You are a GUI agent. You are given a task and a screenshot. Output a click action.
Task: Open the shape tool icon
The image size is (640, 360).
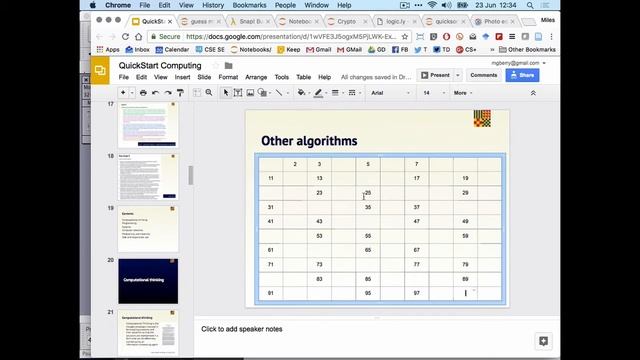[262, 93]
